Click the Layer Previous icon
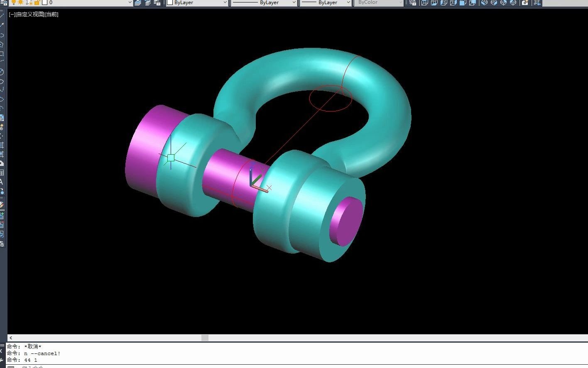The width and height of the screenshot is (588, 368). [148, 2]
